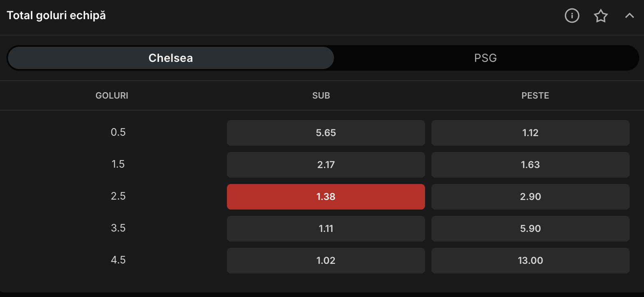Select Peste 2.5 goals odds 2.90
Viewport: 644px width, 297px height.
(x=530, y=196)
